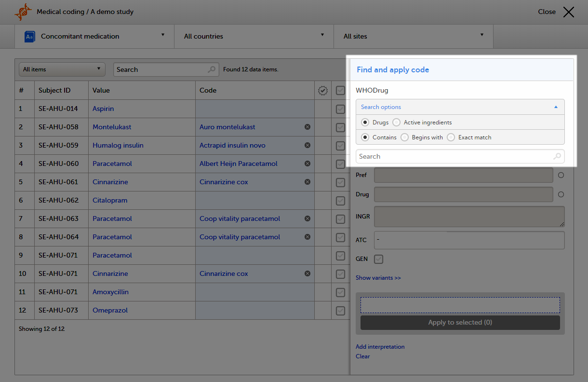The width and height of the screenshot is (588, 382).
Task: Open the All items filter dropdown
Action: (62, 69)
